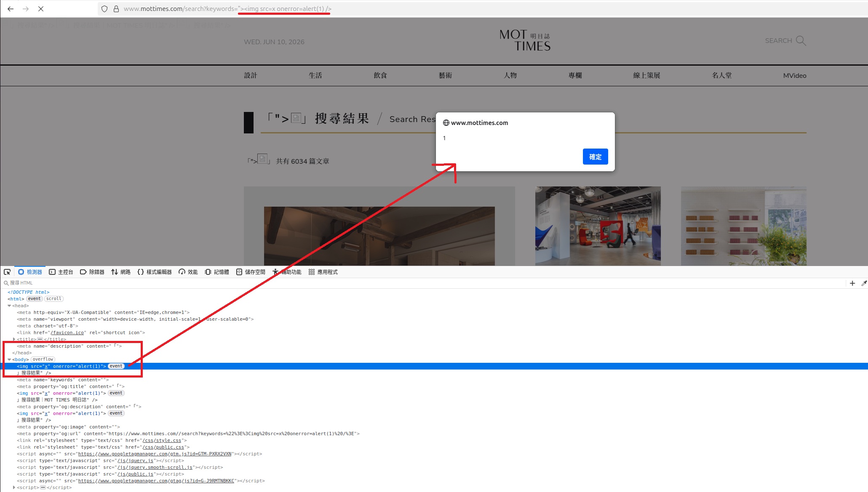Show event listeners on html element

35,299
